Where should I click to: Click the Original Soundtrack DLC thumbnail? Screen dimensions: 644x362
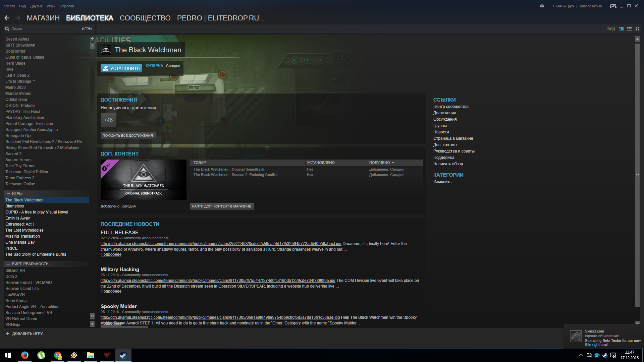pos(144,180)
